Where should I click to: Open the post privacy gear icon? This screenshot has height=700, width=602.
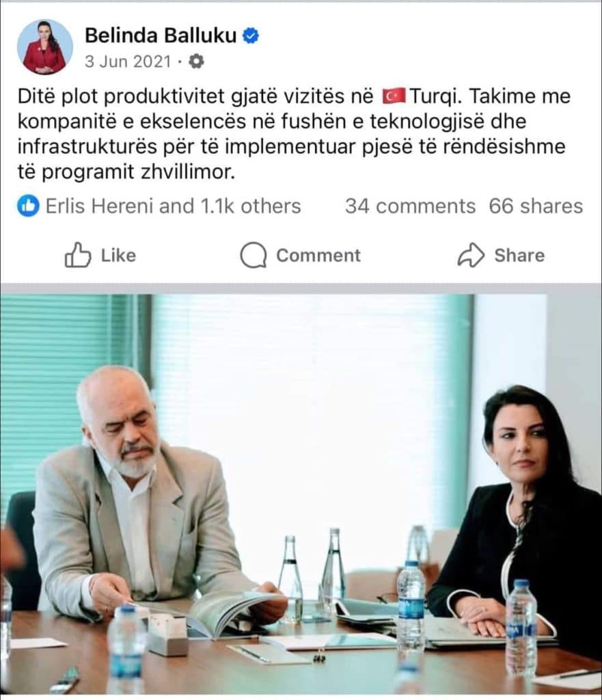click(x=196, y=61)
